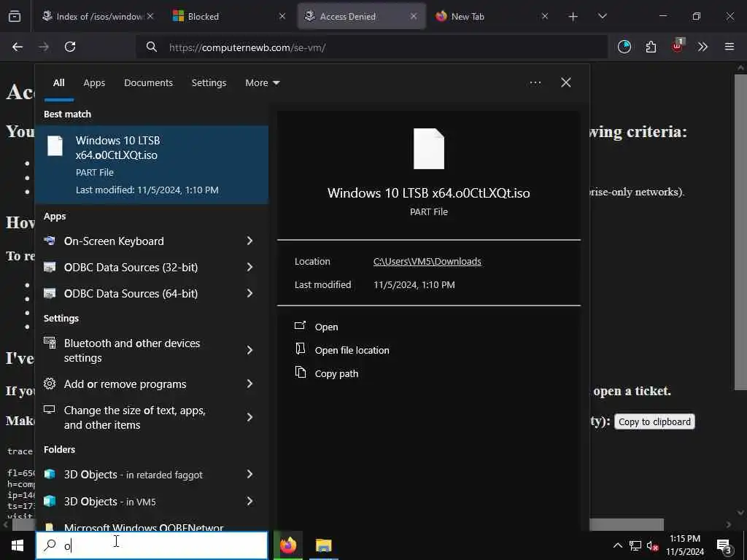The height and width of the screenshot is (560, 747).
Task: Click the network tray icon
Action: coord(635,545)
